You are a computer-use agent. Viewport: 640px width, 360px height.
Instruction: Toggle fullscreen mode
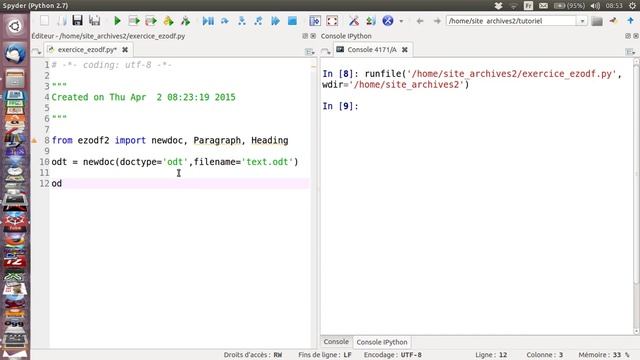[332, 20]
